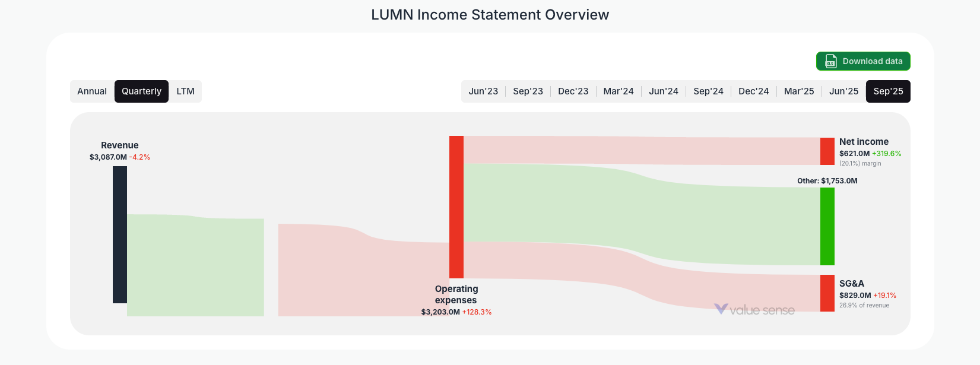Click the pink flow into Net income

pyautogui.click(x=641, y=151)
